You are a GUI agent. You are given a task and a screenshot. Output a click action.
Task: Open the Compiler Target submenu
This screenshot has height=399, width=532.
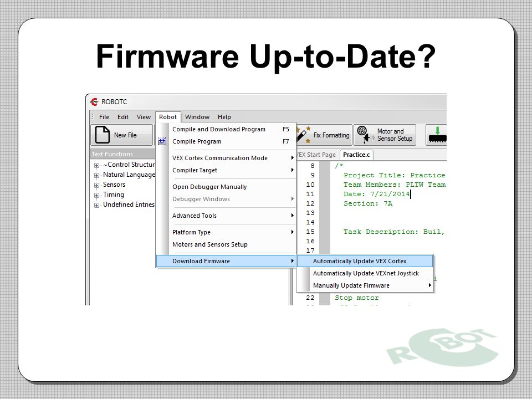pos(226,170)
